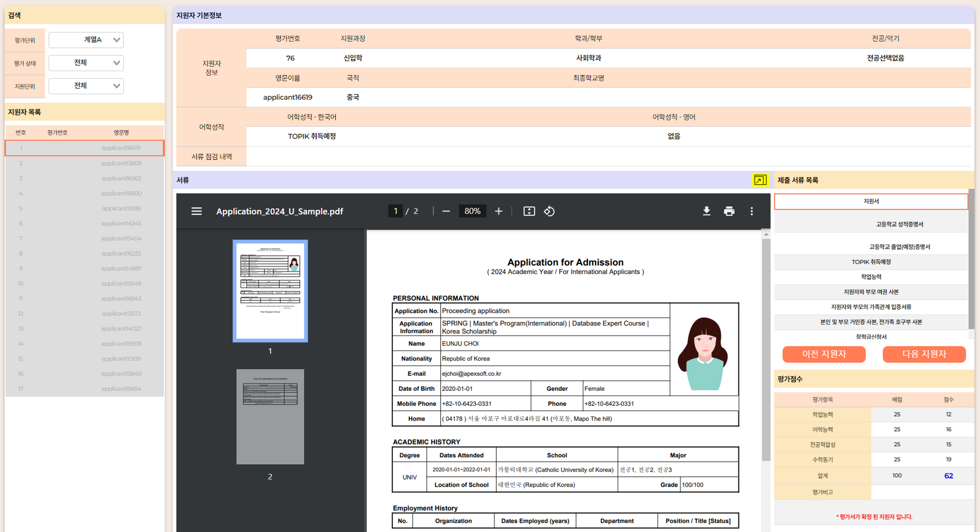
Task: Toggle the PDF sidebar hamburger menu
Action: (x=196, y=211)
